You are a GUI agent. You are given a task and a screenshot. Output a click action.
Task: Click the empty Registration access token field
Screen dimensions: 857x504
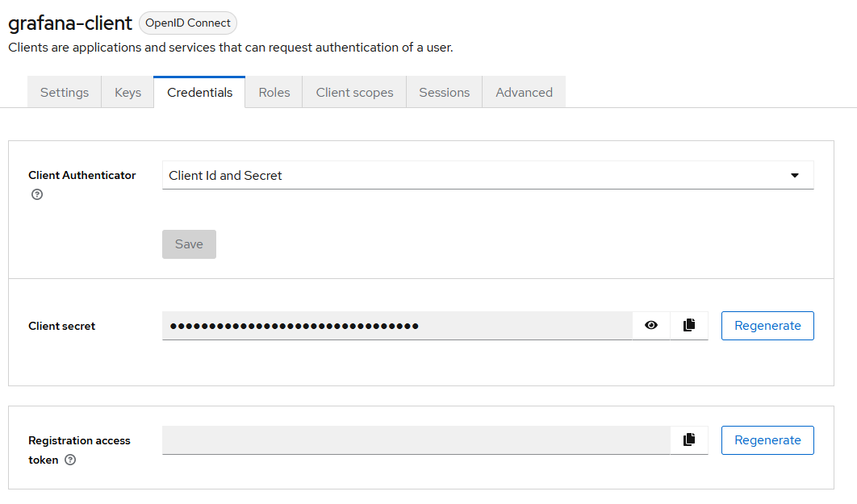[416, 440]
